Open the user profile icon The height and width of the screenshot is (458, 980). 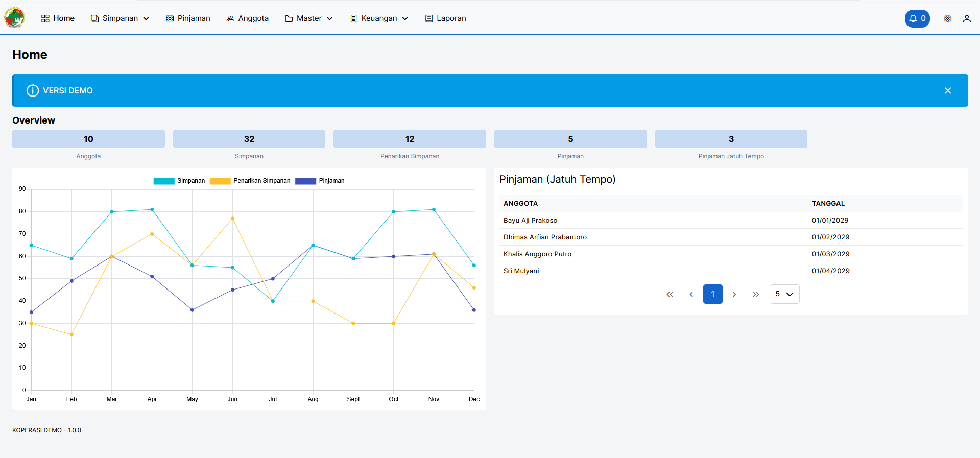pyautogui.click(x=967, y=18)
